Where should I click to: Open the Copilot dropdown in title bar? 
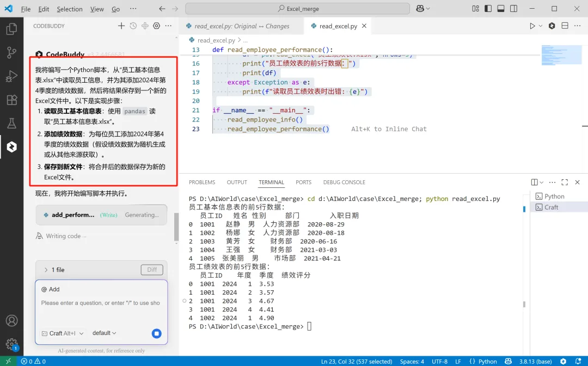[423, 9]
